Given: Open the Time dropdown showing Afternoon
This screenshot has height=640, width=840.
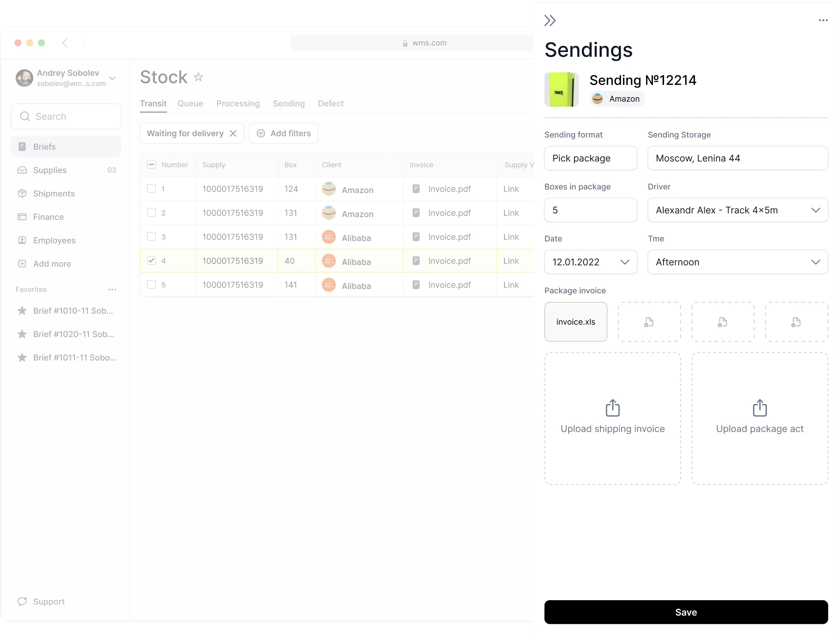Looking at the screenshot, I should [x=738, y=262].
